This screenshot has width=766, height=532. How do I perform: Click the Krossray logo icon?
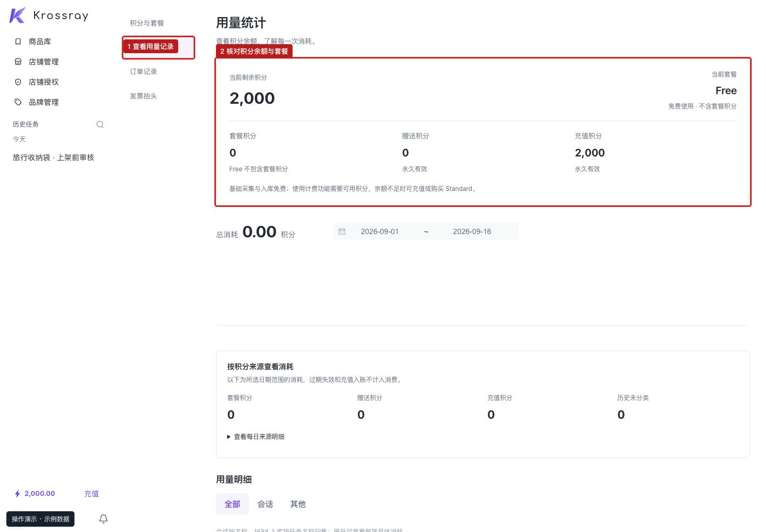tap(17, 15)
